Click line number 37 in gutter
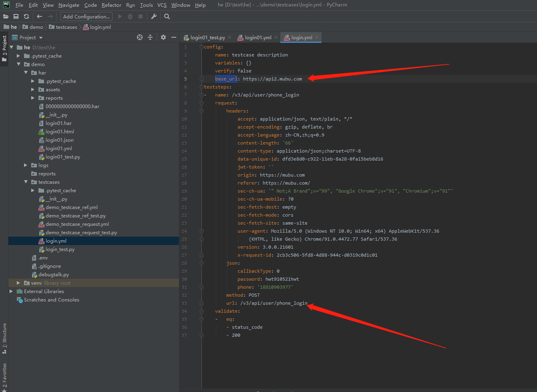This screenshot has width=537, height=392. tap(184, 335)
